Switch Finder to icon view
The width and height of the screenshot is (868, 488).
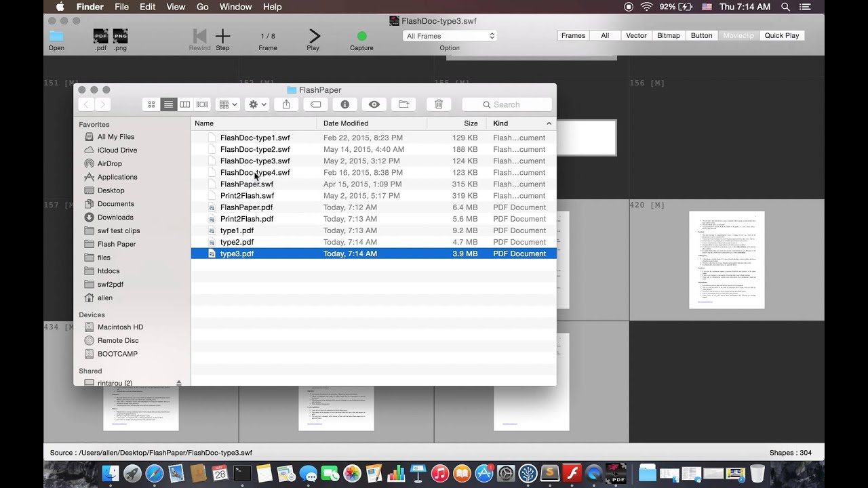[151, 104]
